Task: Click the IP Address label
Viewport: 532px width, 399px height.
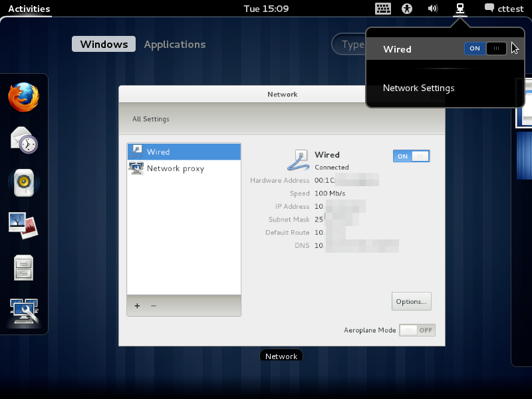Action: (292, 206)
